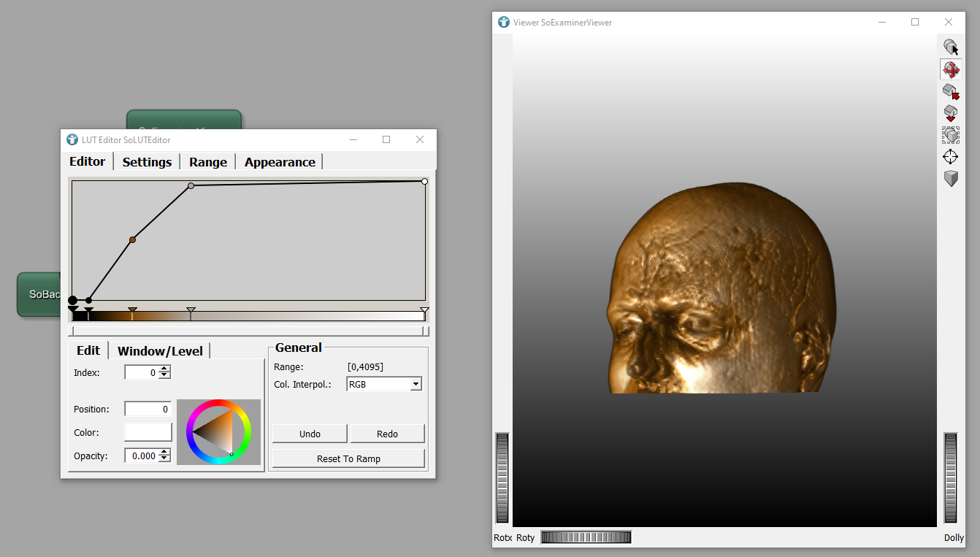Click the LUT Editor title bar logo
Viewport: 980px width, 557px height.
point(72,139)
